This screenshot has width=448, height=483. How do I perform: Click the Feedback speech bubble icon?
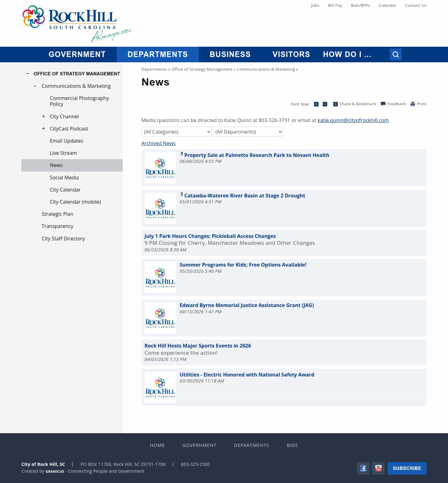click(x=383, y=104)
